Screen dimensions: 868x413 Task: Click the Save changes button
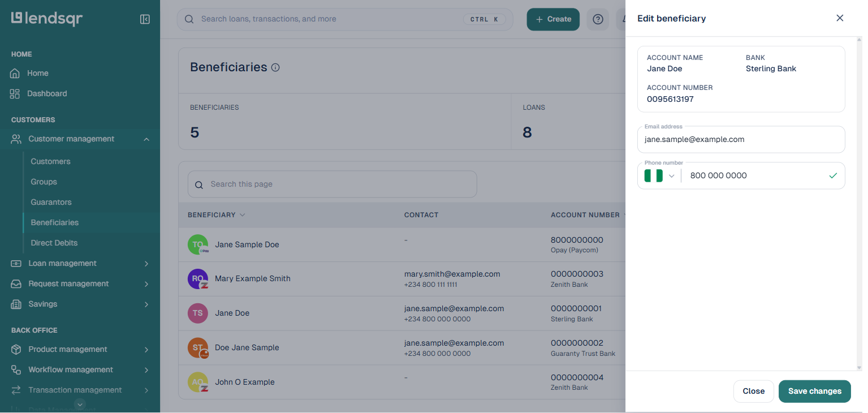(x=815, y=391)
